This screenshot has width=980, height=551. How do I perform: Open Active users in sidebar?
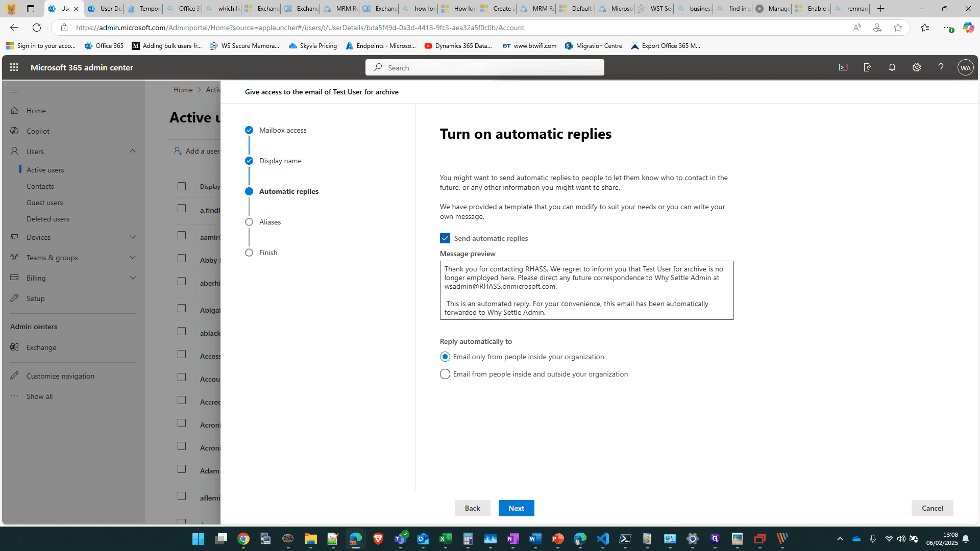coord(45,170)
